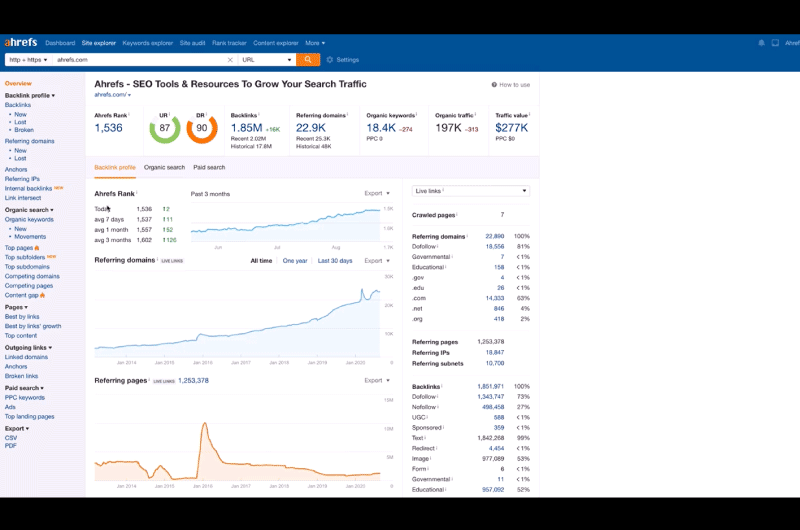Screen dimensions: 800x530
Task: Open Linked domains in the sidebar
Action: [26, 357]
